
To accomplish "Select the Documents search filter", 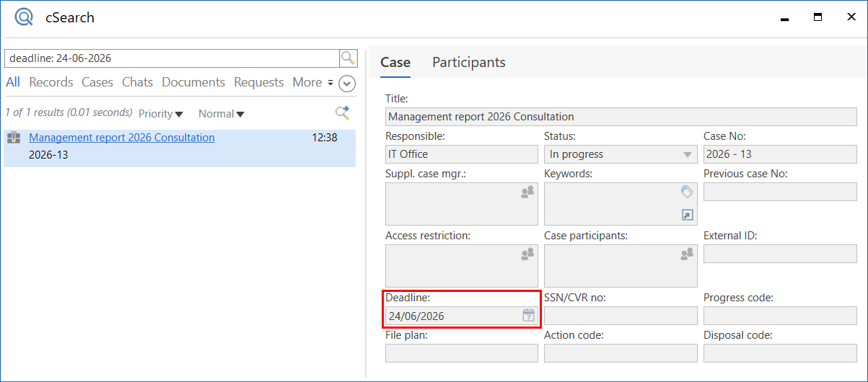I will click(193, 82).
